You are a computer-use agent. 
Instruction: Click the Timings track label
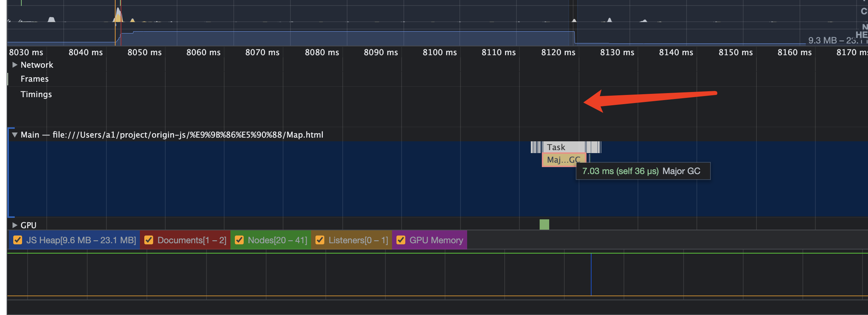tap(36, 94)
